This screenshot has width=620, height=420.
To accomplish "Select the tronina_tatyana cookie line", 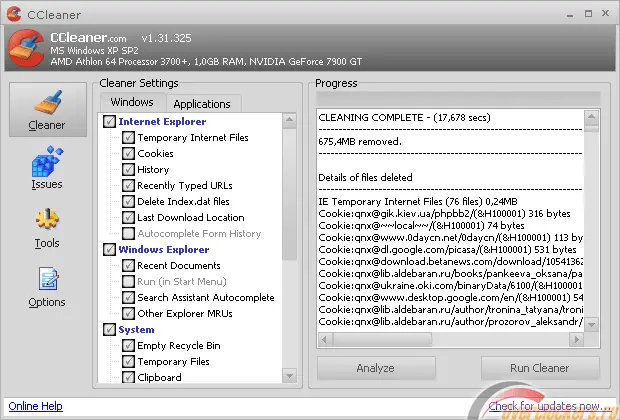I will [450, 309].
